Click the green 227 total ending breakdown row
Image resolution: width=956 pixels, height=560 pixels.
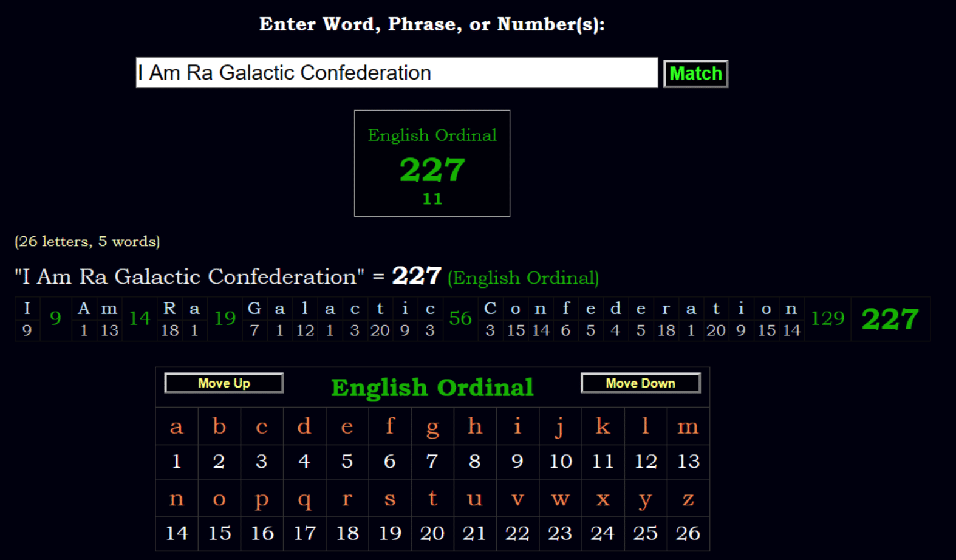coord(890,319)
